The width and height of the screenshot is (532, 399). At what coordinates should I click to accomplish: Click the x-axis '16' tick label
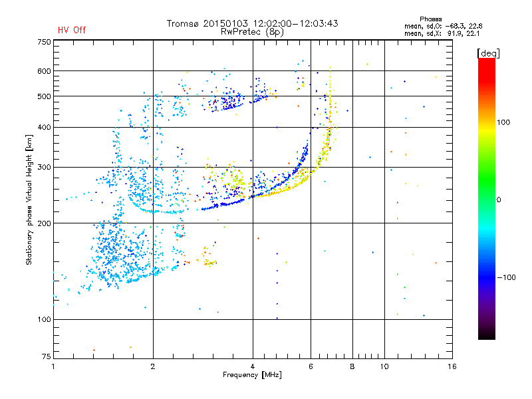452,366
